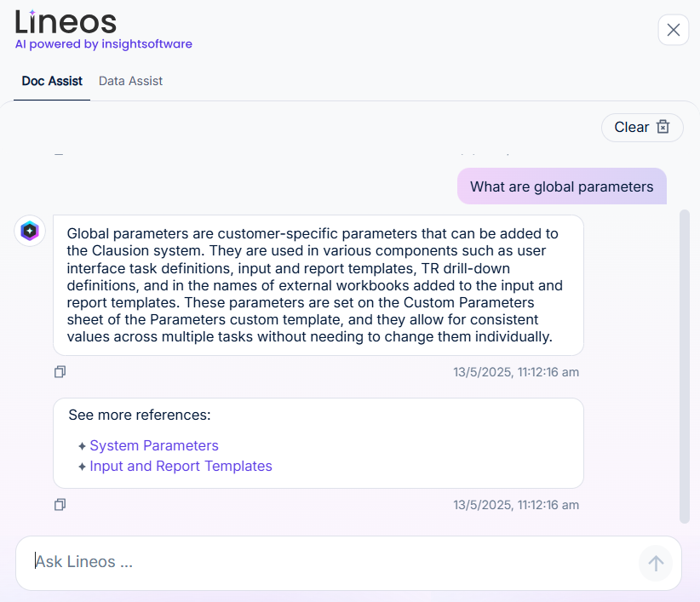Copy the See more references message
700x602 pixels.
click(60, 505)
